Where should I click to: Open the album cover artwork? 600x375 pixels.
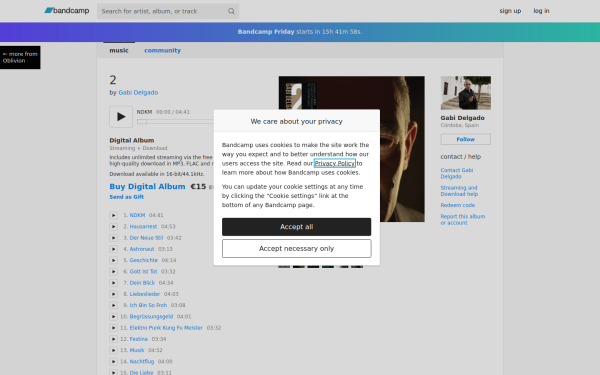tap(351, 149)
